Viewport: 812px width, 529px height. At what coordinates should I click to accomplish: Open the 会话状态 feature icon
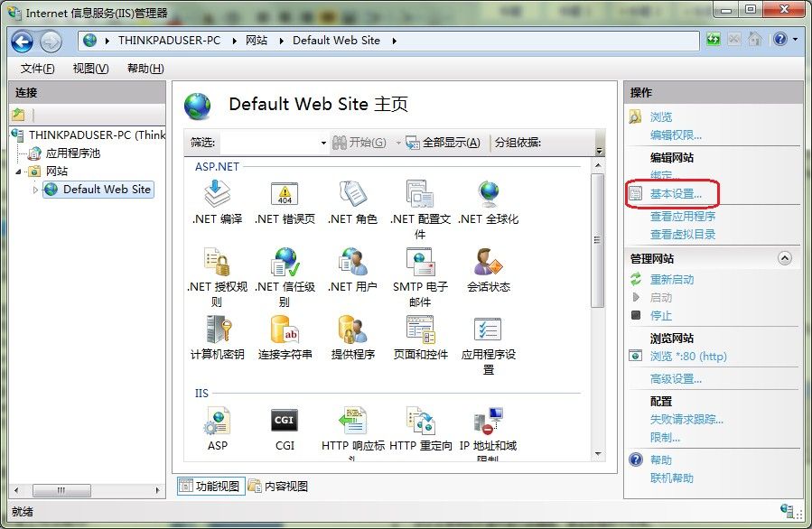(489, 261)
